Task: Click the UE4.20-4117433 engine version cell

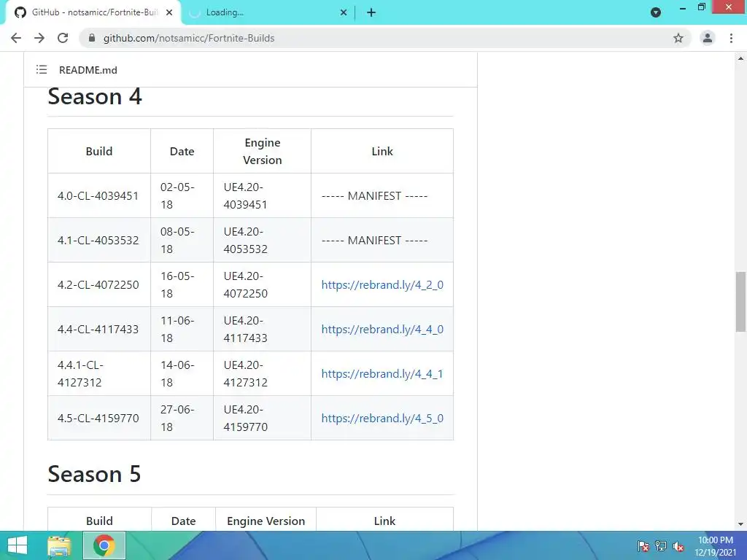Action: (x=262, y=329)
